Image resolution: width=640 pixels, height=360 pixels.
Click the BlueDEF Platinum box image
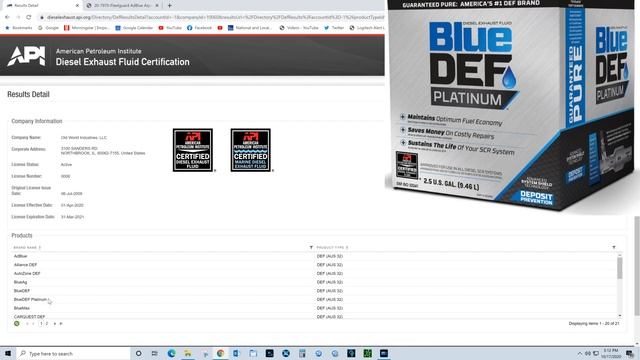(x=512, y=106)
